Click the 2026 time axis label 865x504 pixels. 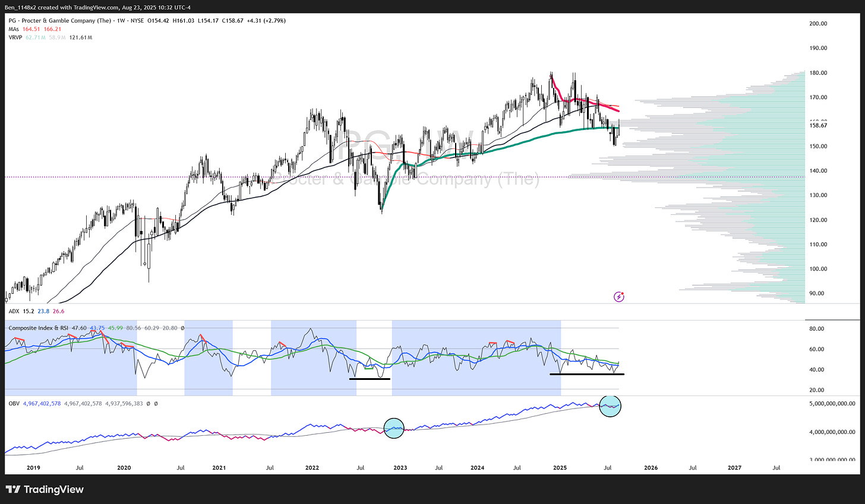(x=651, y=468)
